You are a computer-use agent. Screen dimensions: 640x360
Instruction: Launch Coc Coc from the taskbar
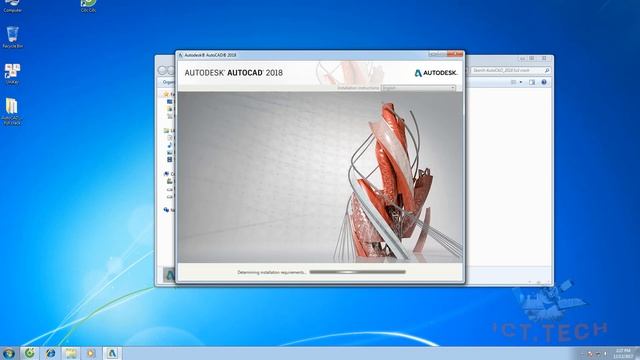[29, 353]
